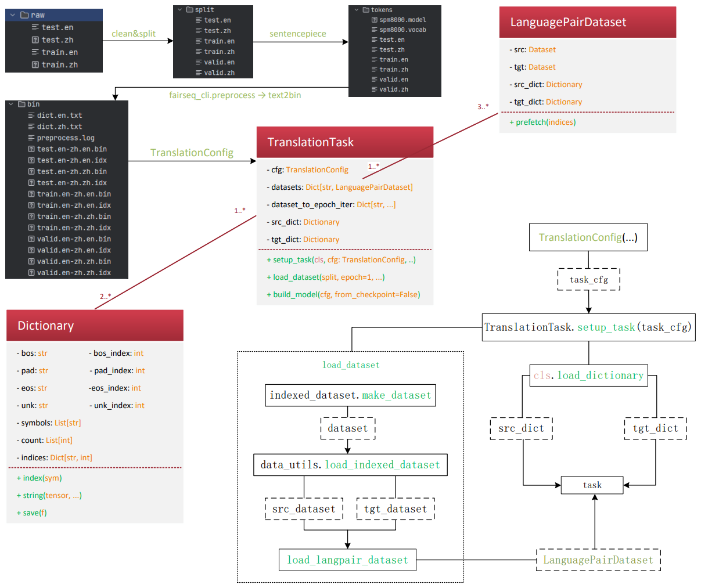The image size is (701, 588).
Task: Click file icon beside valid.en-zh.zh.bin
Action: 31,261
